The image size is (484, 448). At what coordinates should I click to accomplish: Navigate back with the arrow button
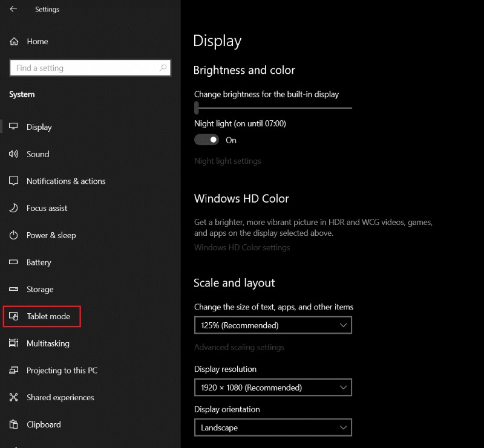tap(12, 9)
